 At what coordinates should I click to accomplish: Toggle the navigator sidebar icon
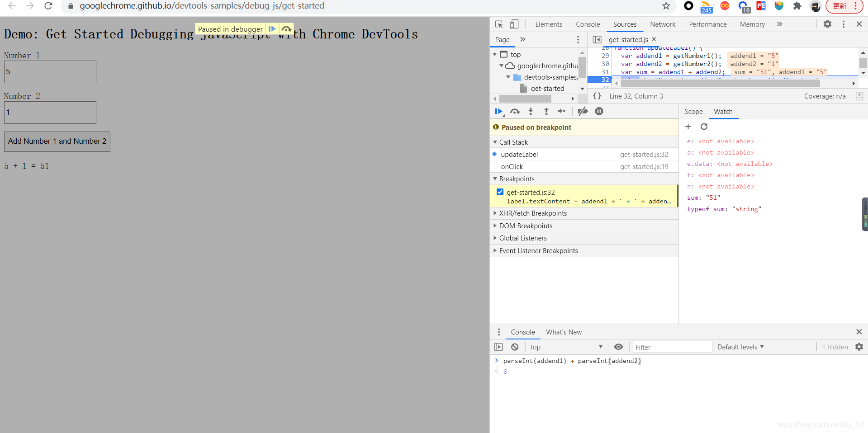coord(597,40)
